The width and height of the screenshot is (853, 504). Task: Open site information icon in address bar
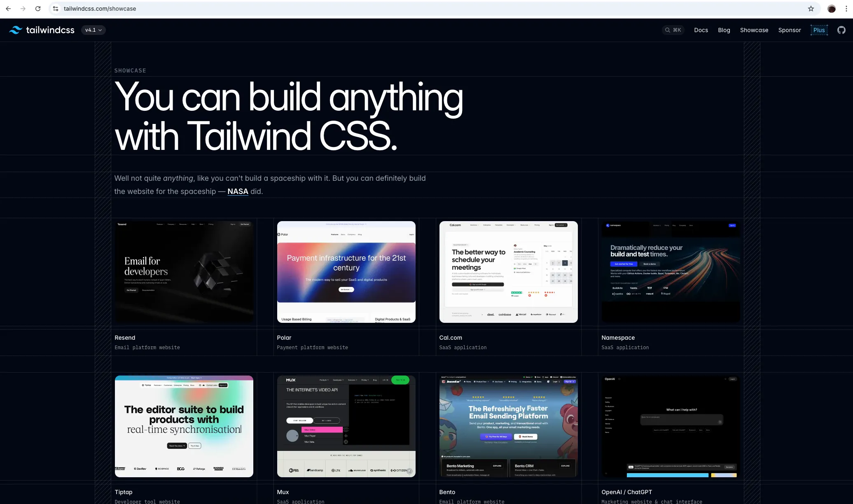(55, 8)
